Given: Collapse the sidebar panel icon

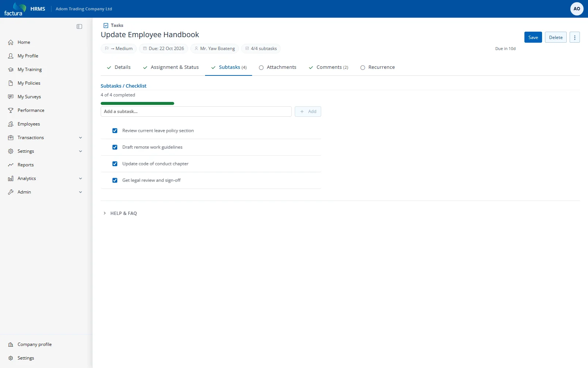Looking at the screenshot, I should (79, 26).
